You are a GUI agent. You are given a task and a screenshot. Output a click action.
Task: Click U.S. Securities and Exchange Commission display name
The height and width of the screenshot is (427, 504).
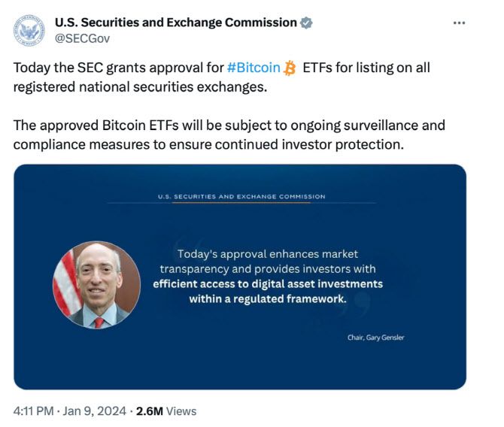pyautogui.click(x=176, y=23)
